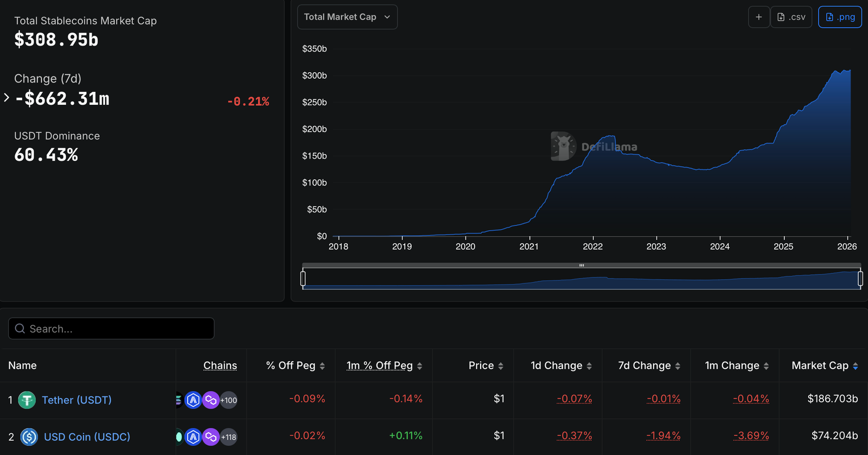The image size is (868, 455).
Task: Sort table by Price column
Action: pyautogui.click(x=486, y=365)
